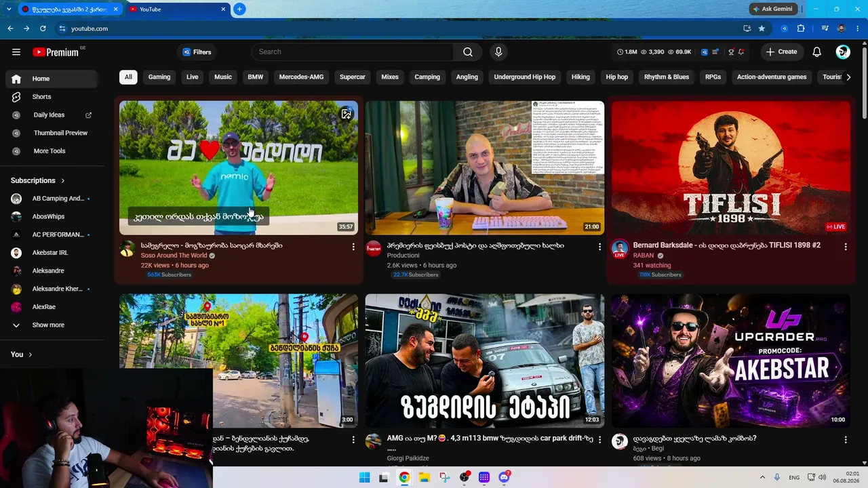Viewport: 868px width, 488px height.
Task: Open the YouTube account avatar menu
Action: [843, 52]
